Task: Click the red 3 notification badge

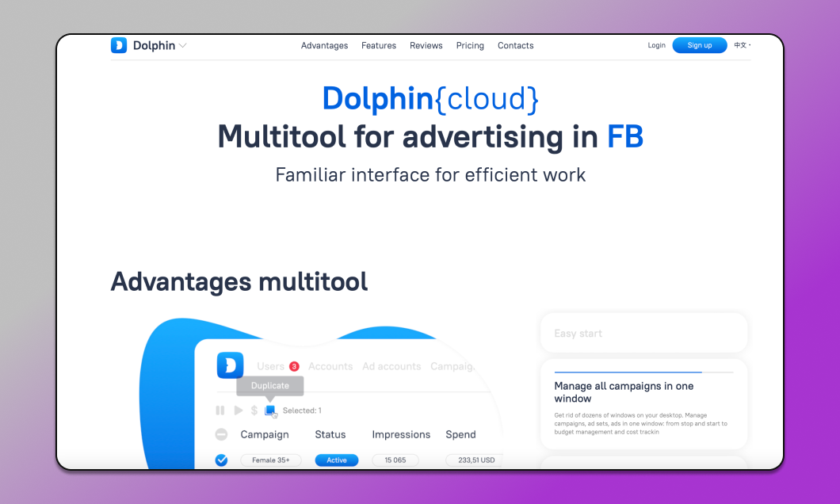Action: tap(294, 366)
